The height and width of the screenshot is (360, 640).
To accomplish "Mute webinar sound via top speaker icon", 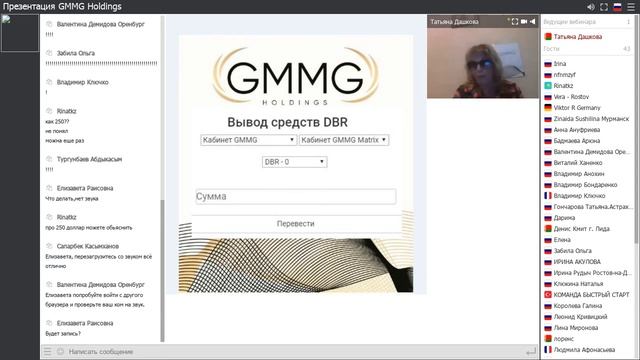I will coord(591,7).
